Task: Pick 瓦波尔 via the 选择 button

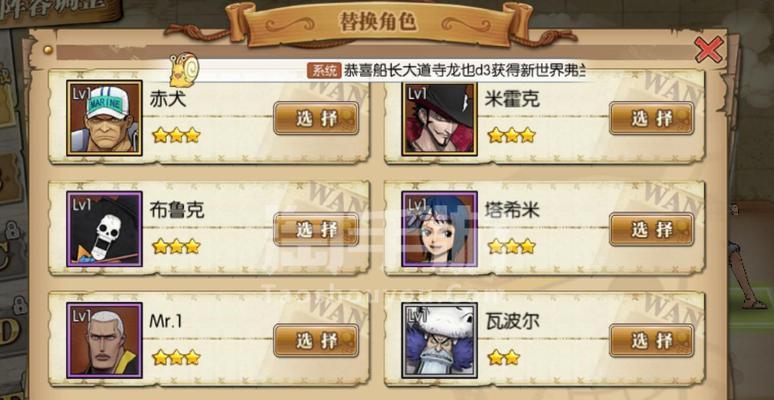Action: pyautogui.click(x=652, y=341)
